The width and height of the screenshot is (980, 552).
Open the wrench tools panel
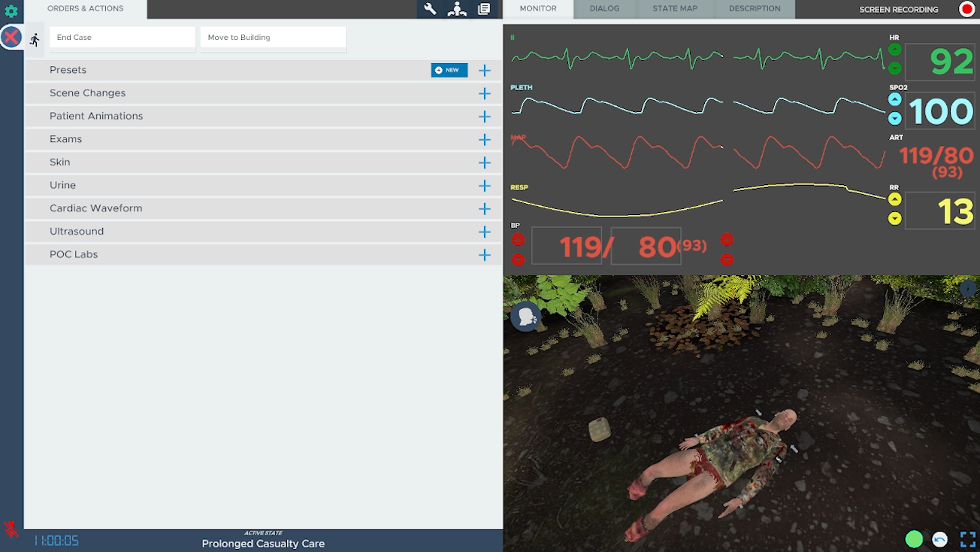pyautogui.click(x=430, y=9)
